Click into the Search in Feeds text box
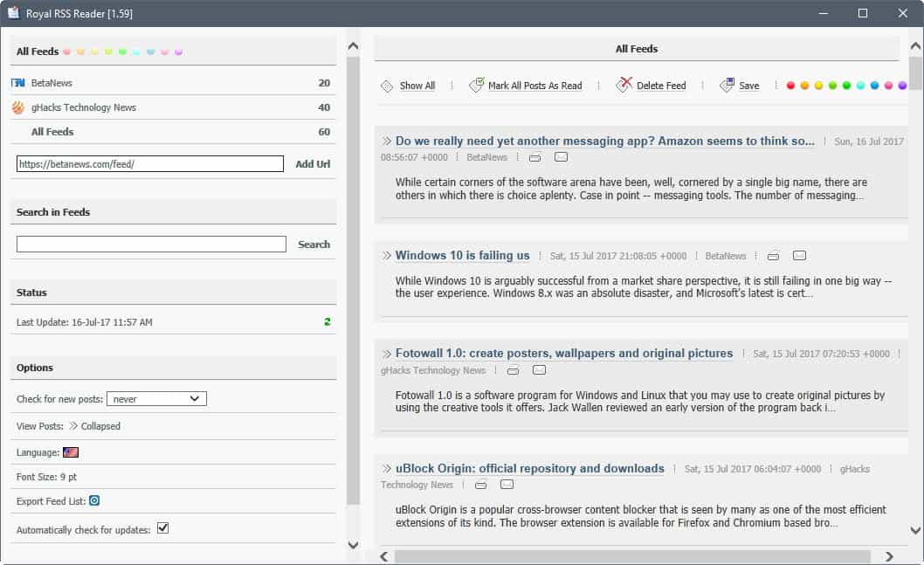 click(151, 245)
